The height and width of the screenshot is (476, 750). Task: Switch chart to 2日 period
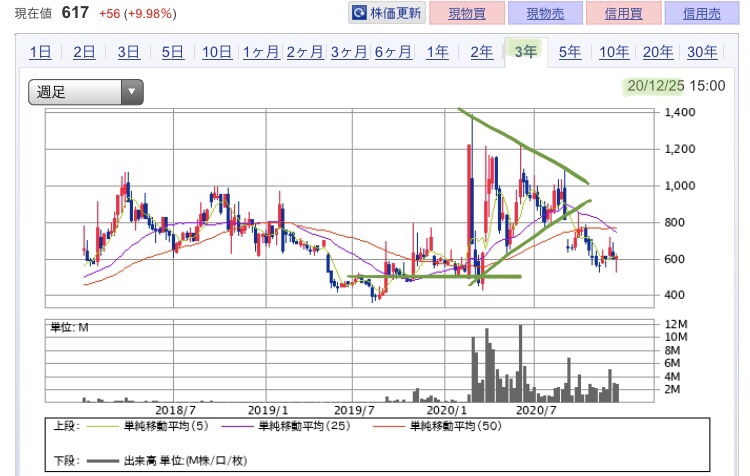pyautogui.click(x=84, y=52)
